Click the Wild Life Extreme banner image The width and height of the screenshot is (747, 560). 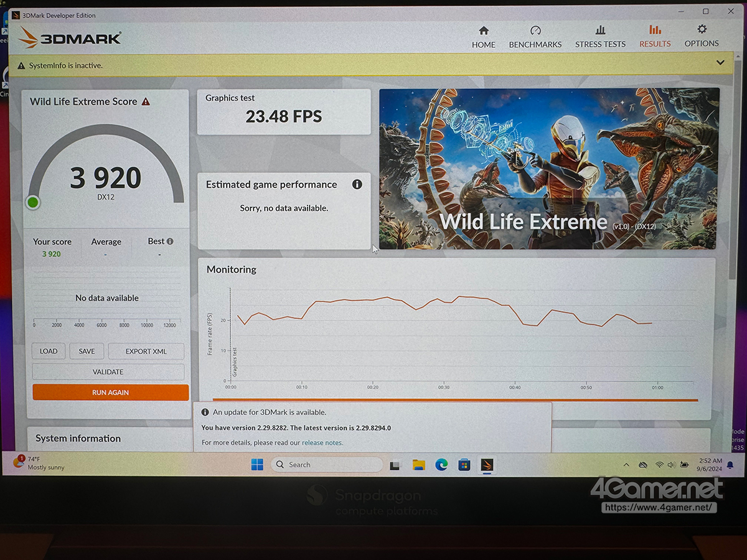point(549,168)
